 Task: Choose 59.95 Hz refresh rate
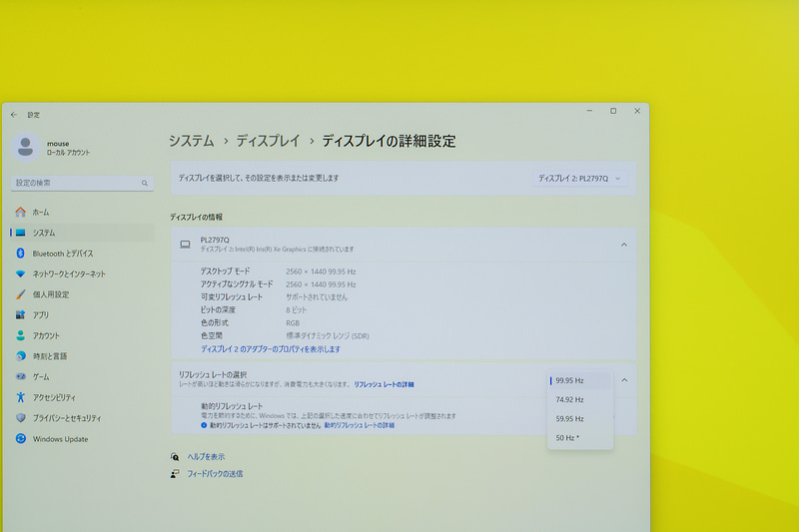(x=580, y=419)
